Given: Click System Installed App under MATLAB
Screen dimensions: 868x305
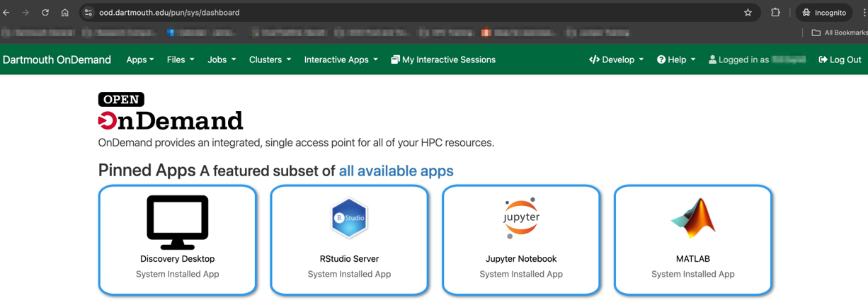Looking at the screenshot, I should 693,274.
